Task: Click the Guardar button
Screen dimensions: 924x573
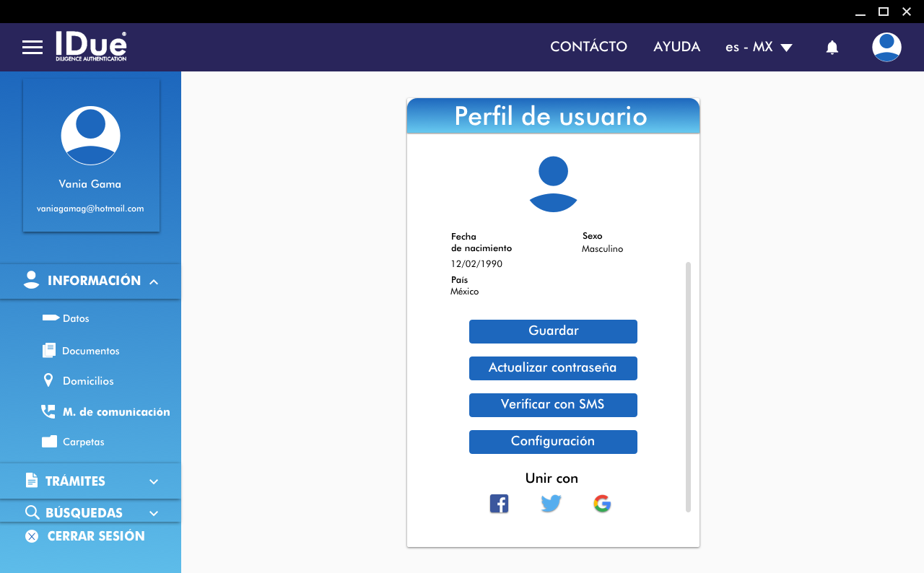Action: click(553, 331)
